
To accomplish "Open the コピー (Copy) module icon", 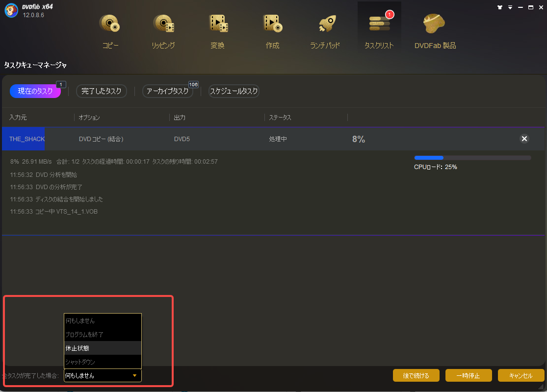I will [x=110, y=24].
